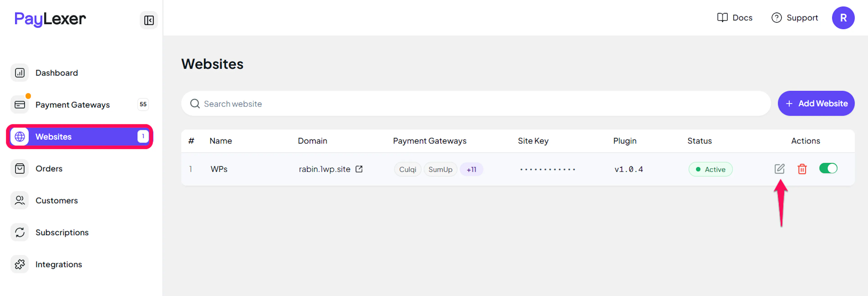This screenshot has width=868, height=296.
Task: Expand the +11 payment gateways badge
Action: click(471, 169)
